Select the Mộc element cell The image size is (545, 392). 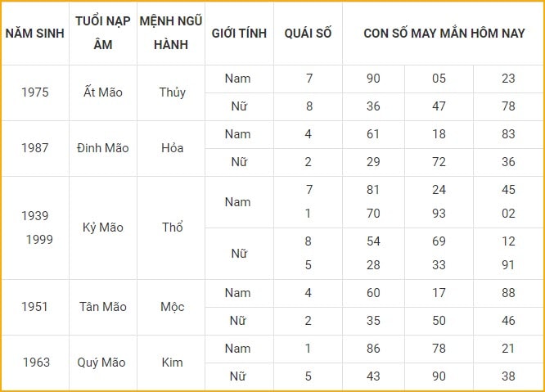[172, 307]
